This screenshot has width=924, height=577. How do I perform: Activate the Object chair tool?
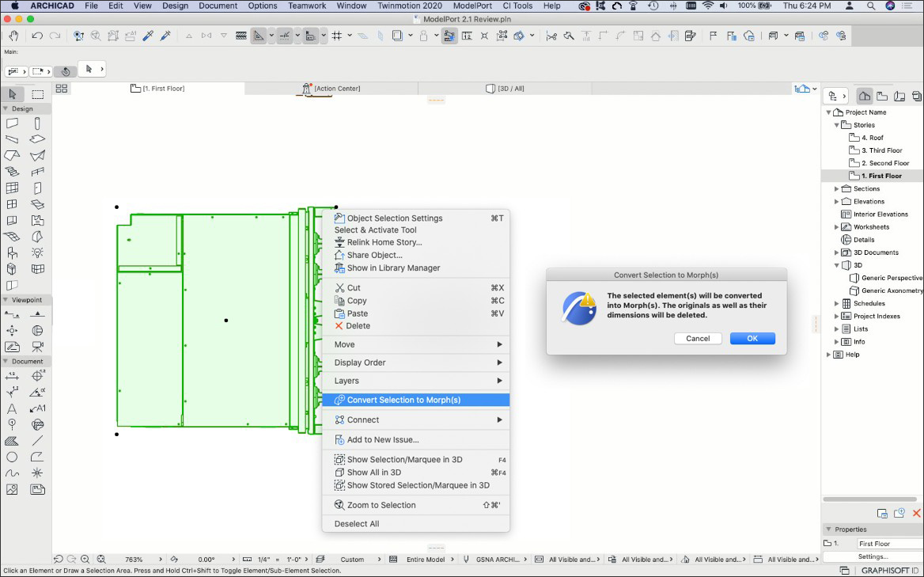[12, 252]
